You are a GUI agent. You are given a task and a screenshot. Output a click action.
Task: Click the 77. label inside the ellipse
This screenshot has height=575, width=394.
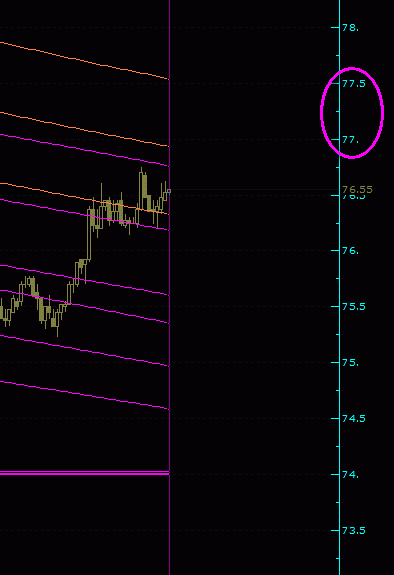350,140
